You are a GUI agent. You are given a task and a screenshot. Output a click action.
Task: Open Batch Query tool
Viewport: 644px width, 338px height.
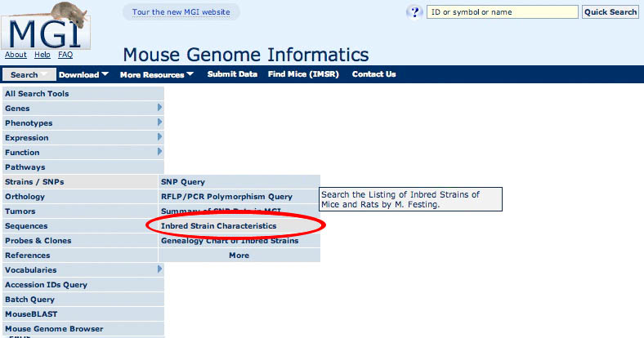pos(83,300)
